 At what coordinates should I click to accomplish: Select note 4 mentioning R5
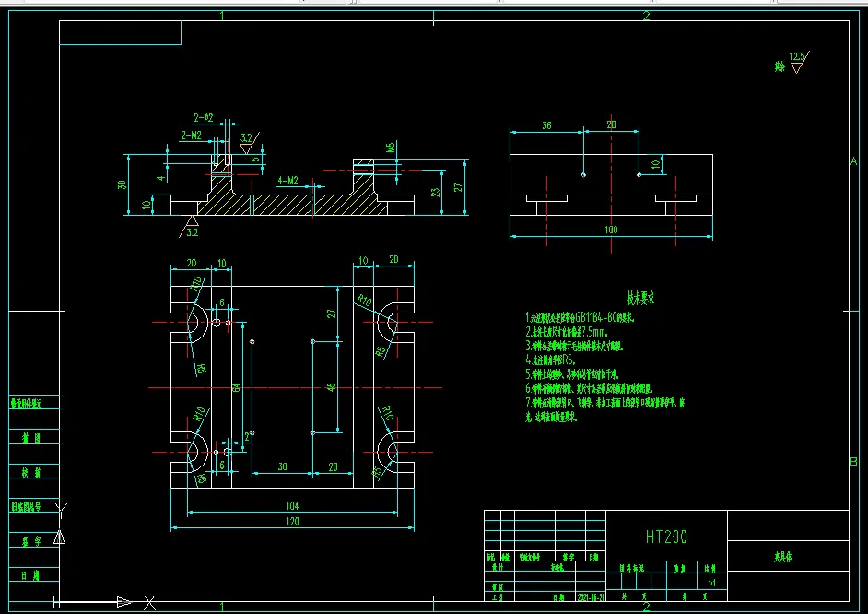[551, 360]
